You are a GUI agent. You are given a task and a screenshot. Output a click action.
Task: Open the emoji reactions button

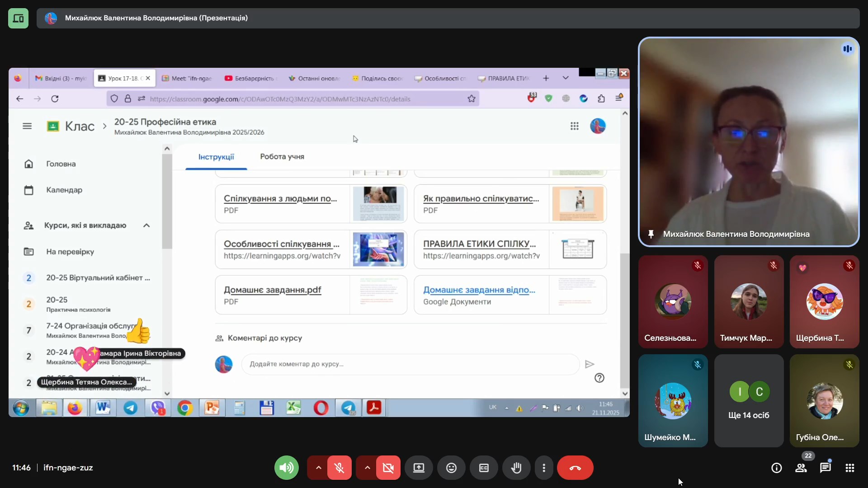[451, 468]
